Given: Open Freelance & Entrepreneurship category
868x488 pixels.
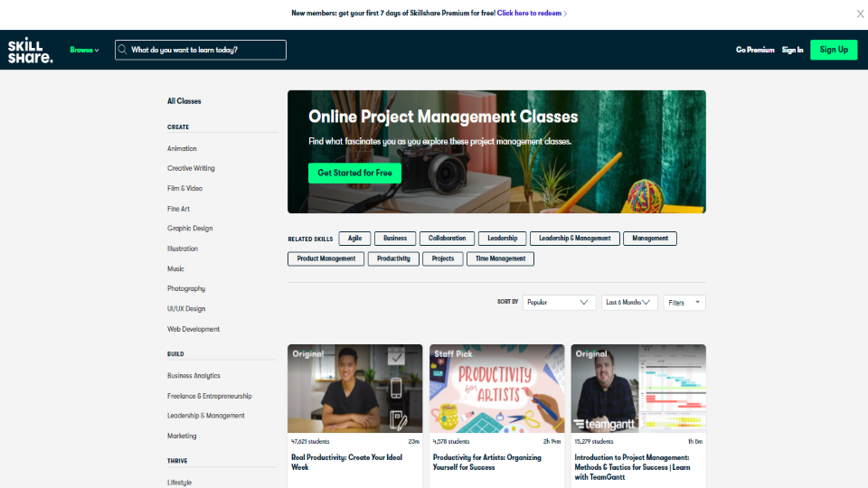Looking at the screenshot, I should click(x=209, y=396).
